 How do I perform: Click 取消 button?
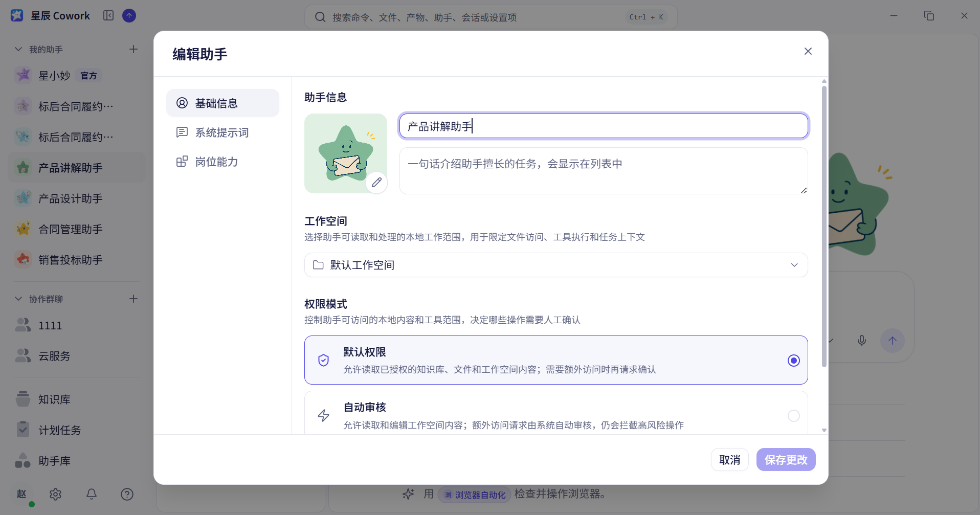coord(730,460)
